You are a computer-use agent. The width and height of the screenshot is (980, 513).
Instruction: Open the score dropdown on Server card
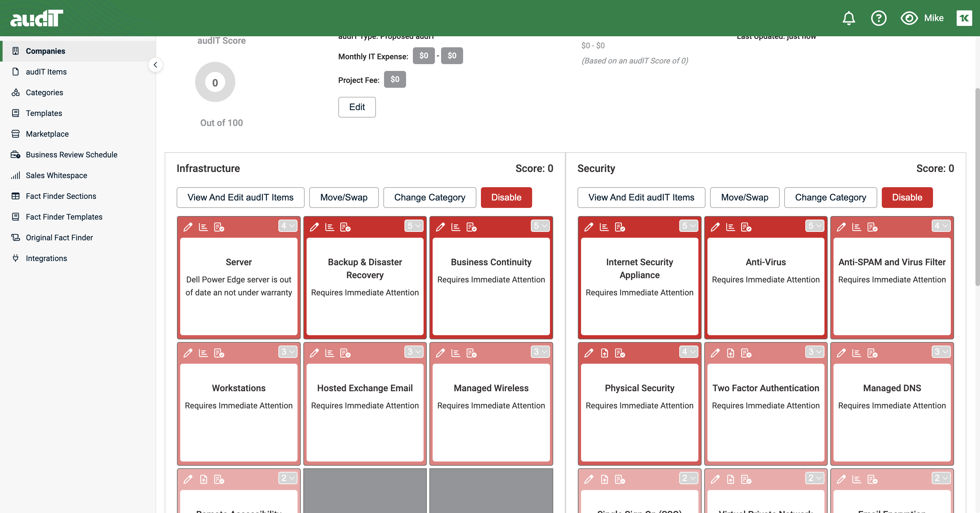pyautogui.click(x=287, y=226)
